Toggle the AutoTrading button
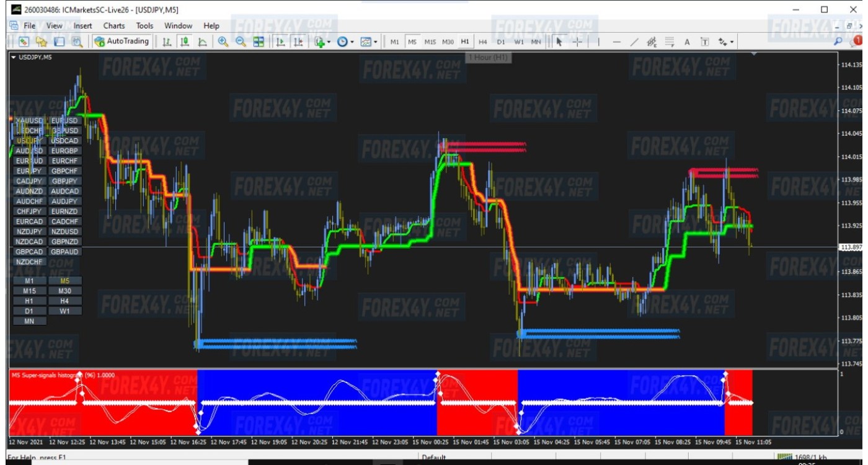This screenshot has width=868, height=465. [122, 42]
